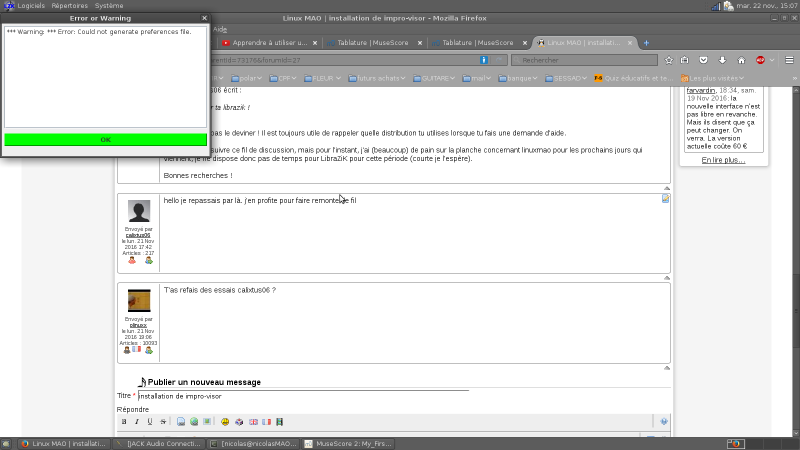Toggle italic formatting in the editor
Viewport: 800px width, 450px height.
pyautogui.click(x=137, y=421)
